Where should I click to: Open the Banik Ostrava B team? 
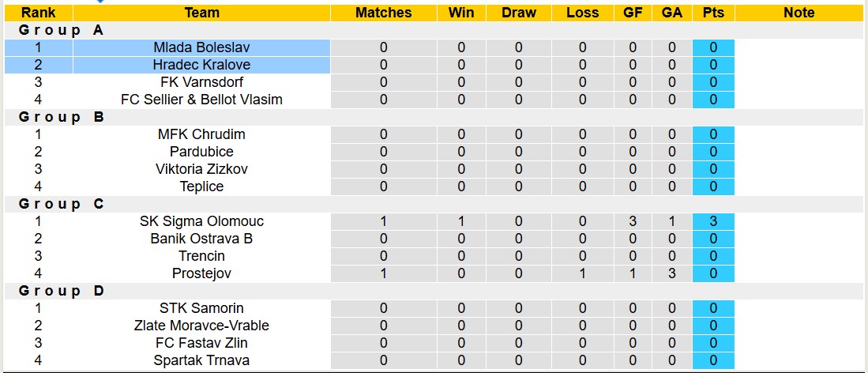(201, 239)
